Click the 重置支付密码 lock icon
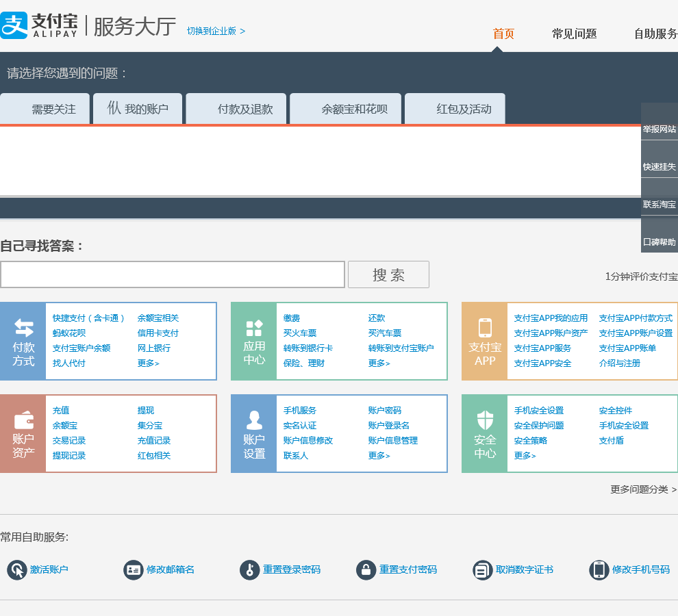678x616 pixels. click(x=366, y=569)
